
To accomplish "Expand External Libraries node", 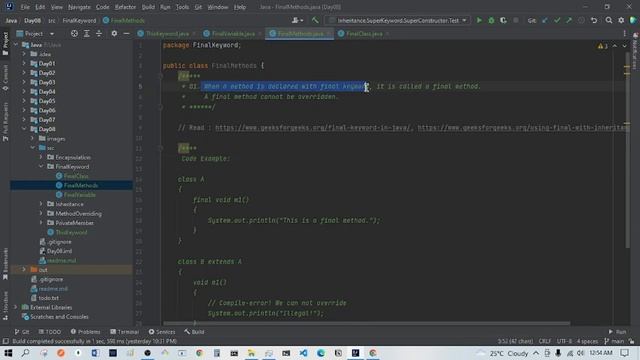I will coord(16,307).
